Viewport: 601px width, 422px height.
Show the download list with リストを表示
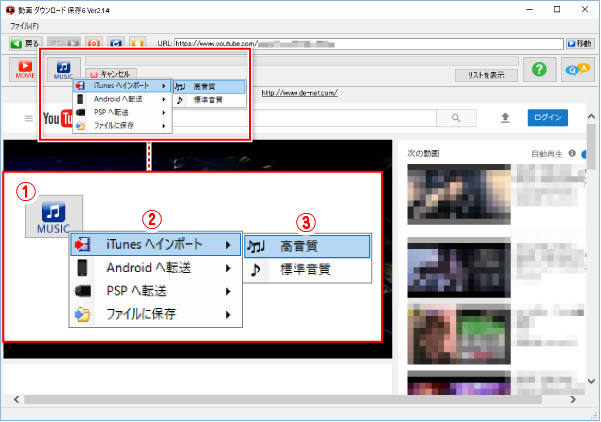pyautogui.click(x=486, y=75)
